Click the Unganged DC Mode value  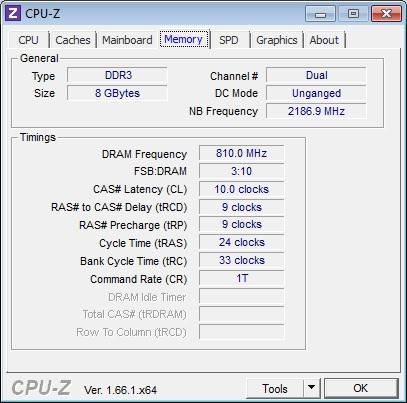pyautogui.click(x=316, y=93)
